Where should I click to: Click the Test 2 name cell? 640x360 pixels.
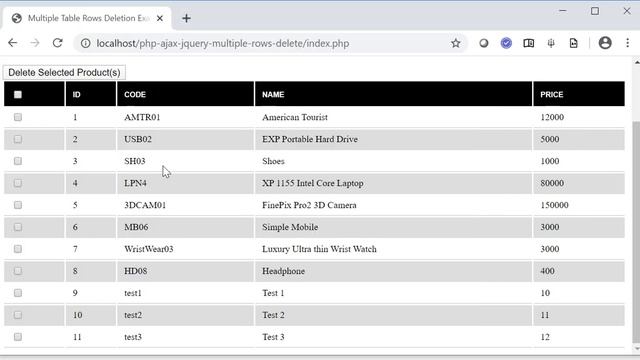(393, 315)
